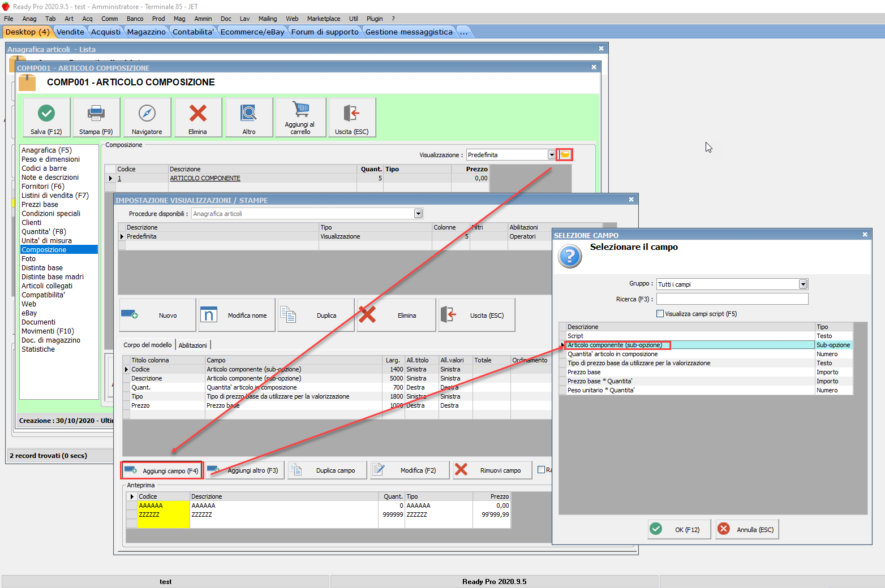Enable Visualizza campi script (F5) checkbox
Screen dimensions: 885x588
click(x=660, y=314)
